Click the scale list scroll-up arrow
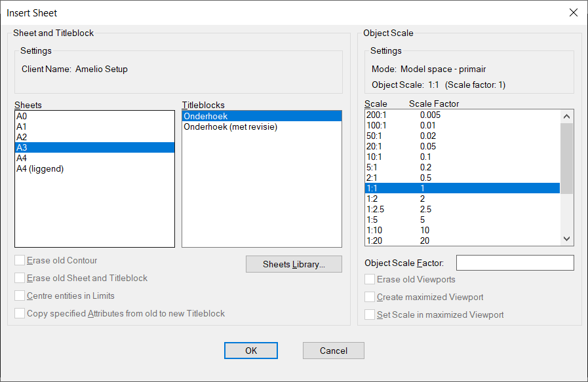The width and height of the screenshot is (588, 382). 566,117
